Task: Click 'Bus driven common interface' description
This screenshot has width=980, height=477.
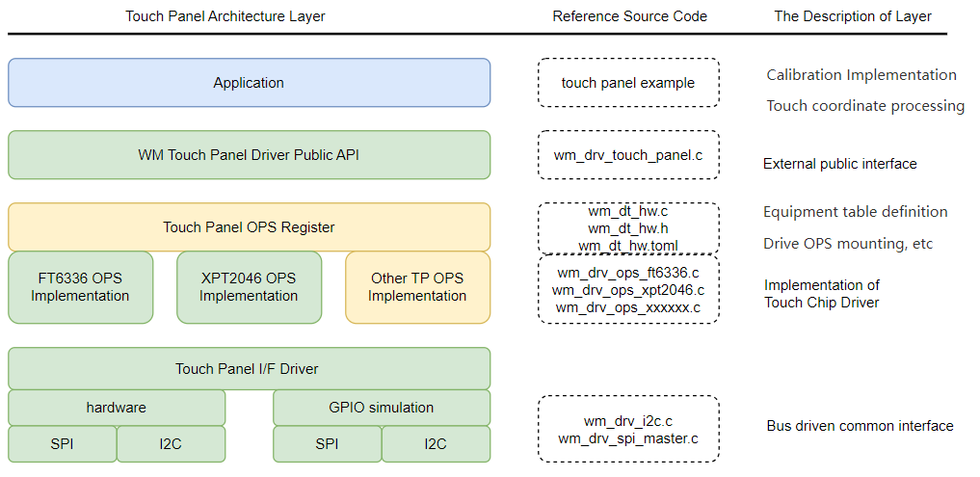Action: click(860, 426)
